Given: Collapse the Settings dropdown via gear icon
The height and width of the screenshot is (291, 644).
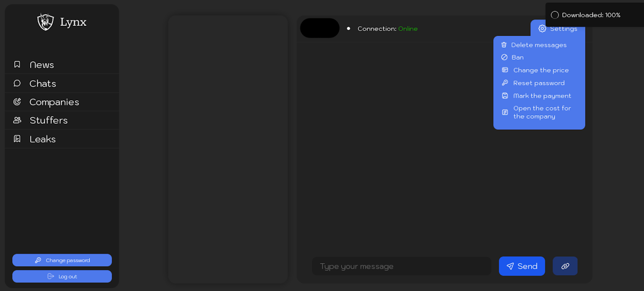Looking at the screenshot, I should point(542,29).
